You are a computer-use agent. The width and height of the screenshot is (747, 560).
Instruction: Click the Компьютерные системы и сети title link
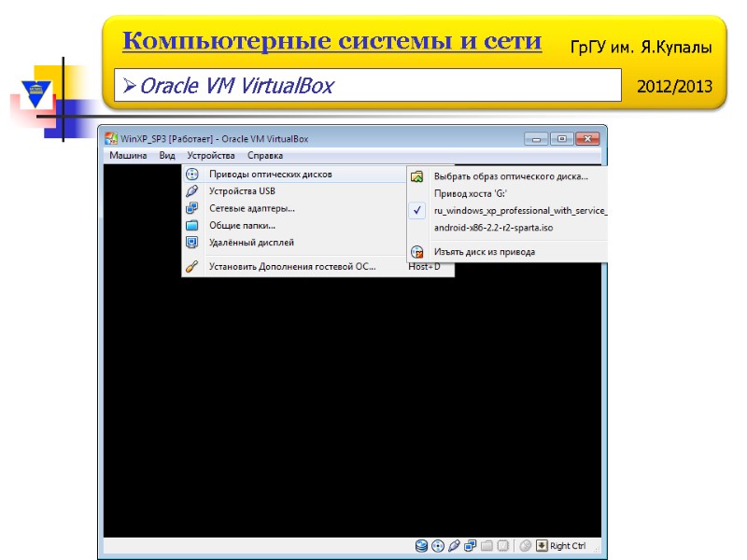pyautogui.click(x=332, y=41)
